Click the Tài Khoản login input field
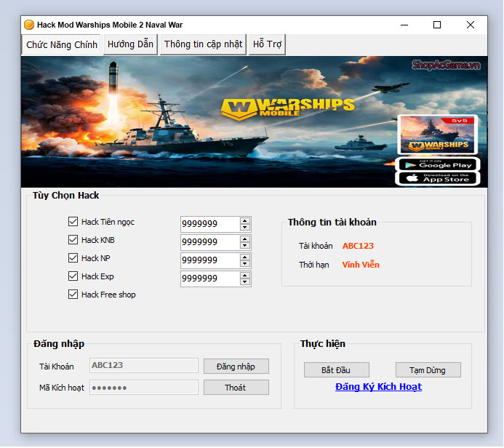Image resolution: width=504 pixels, height=448 pixels. click(144, 365)
